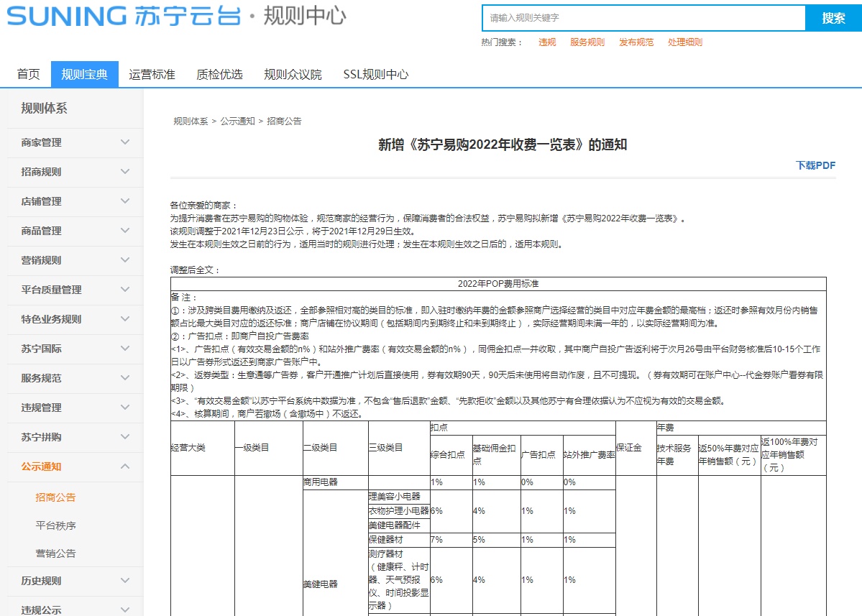862x616 pixels.
Task: Open the 首页 navigation tab
Action: pos(29,75)
